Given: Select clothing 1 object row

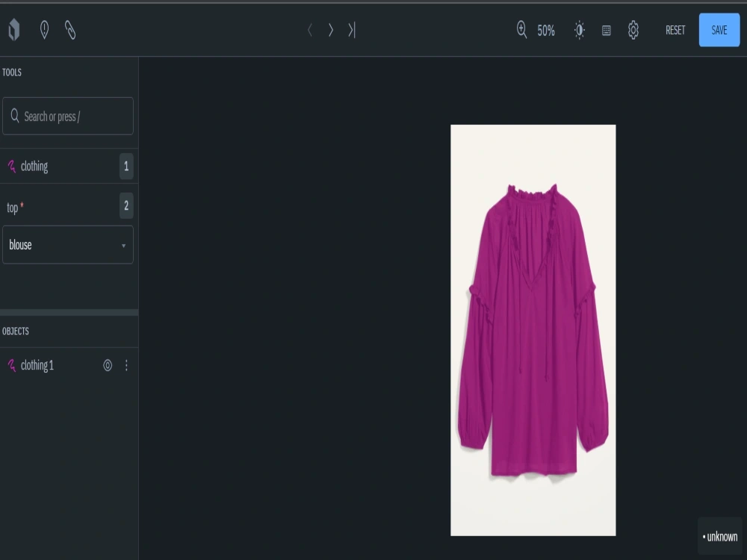Looking at the screenshot, I should click(69, 365).
